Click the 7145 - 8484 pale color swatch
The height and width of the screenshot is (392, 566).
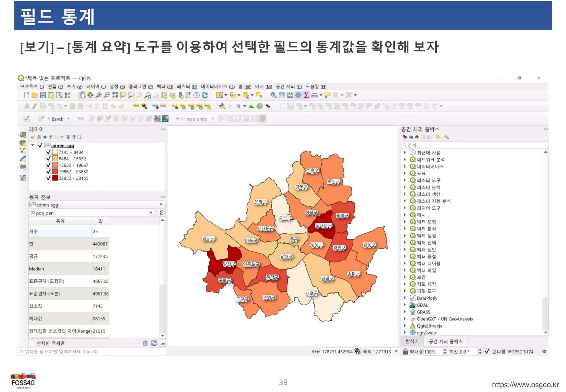(55, 152)
